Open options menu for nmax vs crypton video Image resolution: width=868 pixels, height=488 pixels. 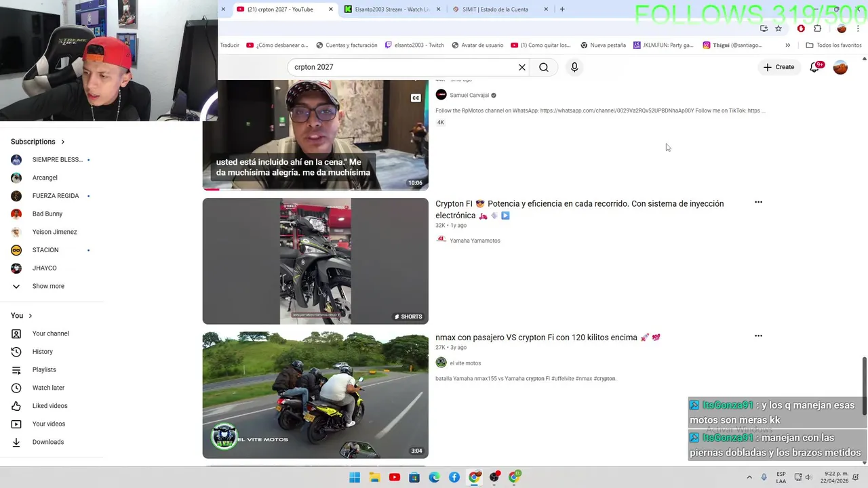coord(758,335)
